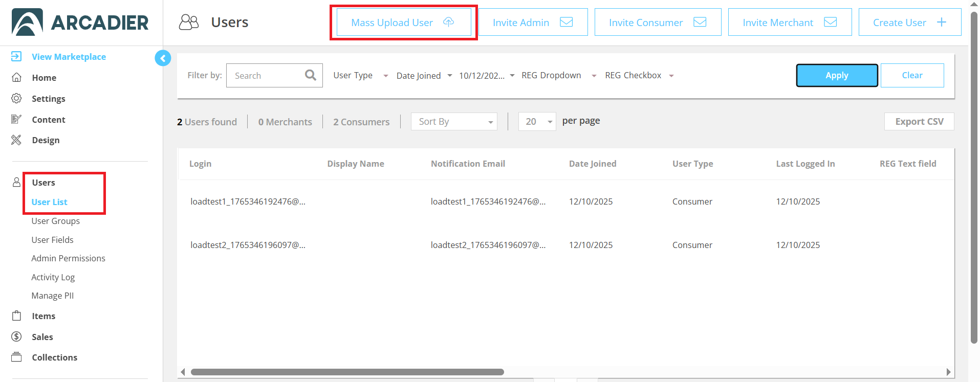The height and width of the screenshot is (382, 980).
Task: Select Users menu heading
Action: [43, 182]
